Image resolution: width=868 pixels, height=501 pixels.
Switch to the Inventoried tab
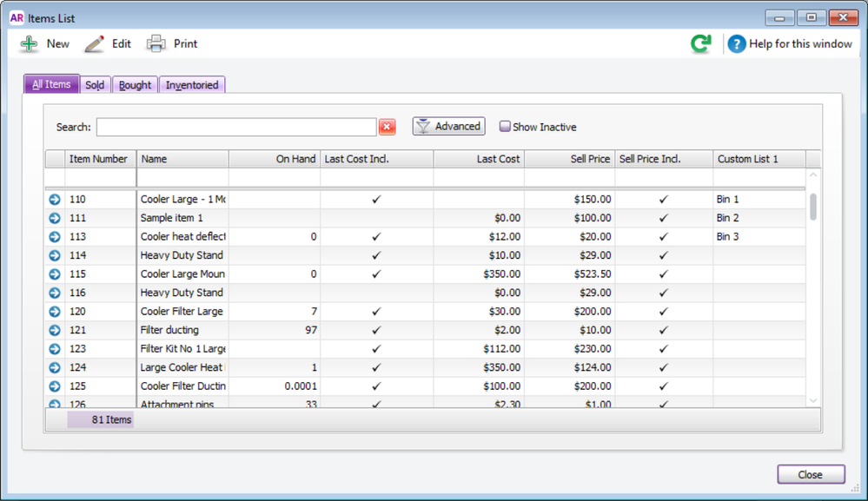(192, 85)
